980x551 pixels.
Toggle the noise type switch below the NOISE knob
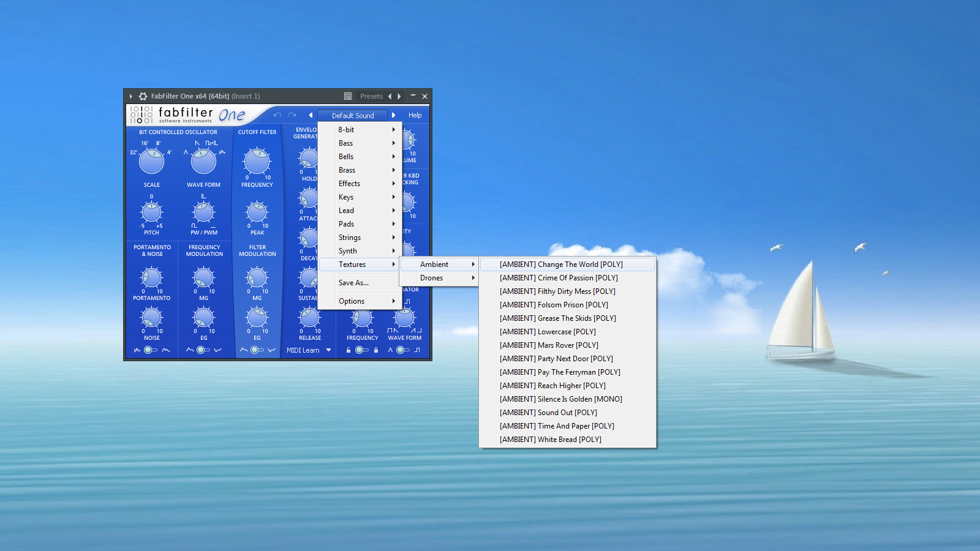coord(150,350)
